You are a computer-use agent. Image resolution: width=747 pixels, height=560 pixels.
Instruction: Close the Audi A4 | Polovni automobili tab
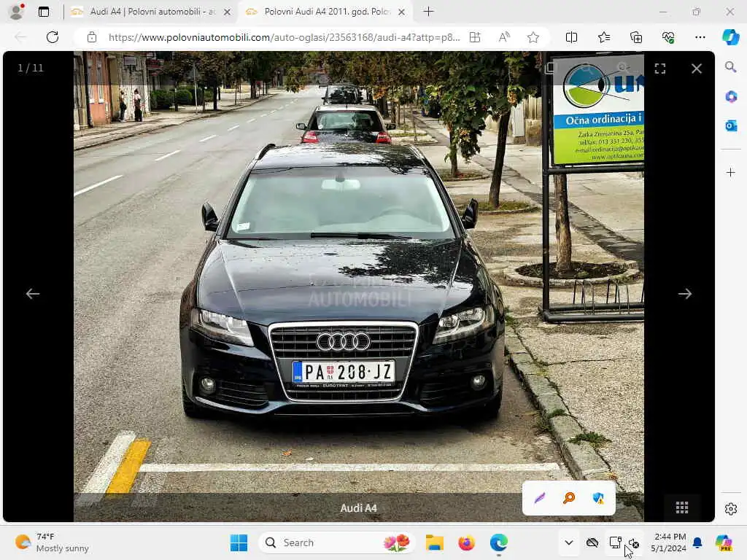(228, 12)
